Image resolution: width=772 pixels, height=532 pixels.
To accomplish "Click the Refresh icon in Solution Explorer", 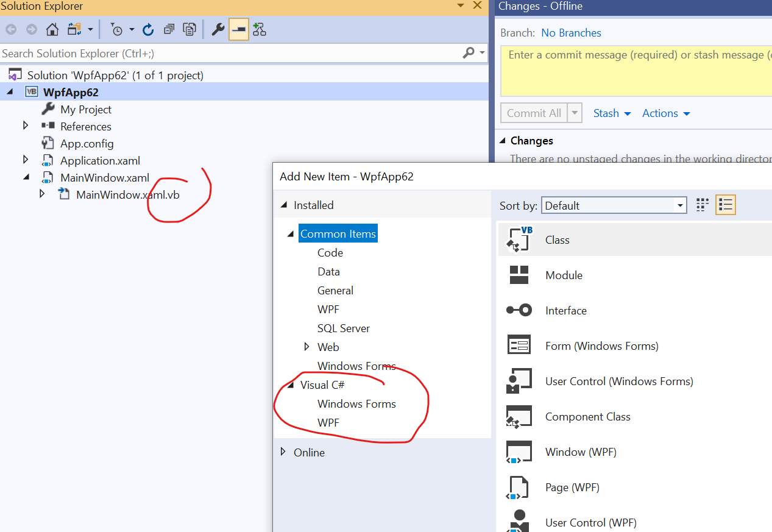I will pos(148,29).
